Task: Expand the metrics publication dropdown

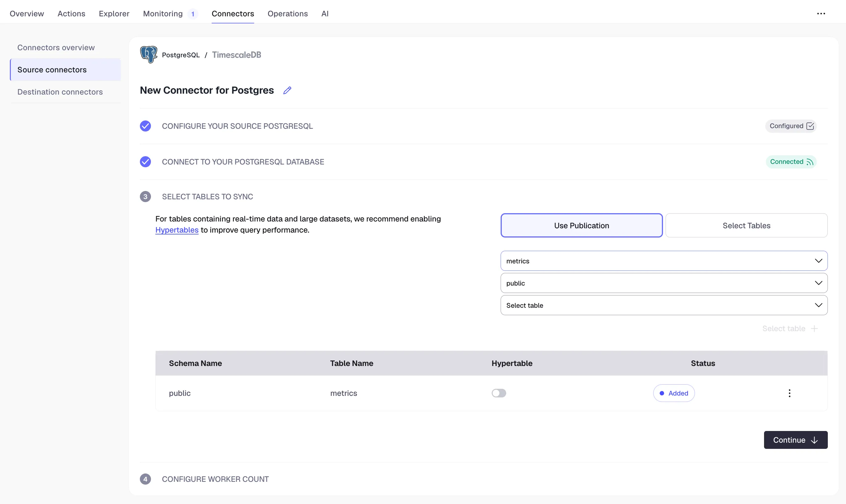Action: (x=664, y=261)
